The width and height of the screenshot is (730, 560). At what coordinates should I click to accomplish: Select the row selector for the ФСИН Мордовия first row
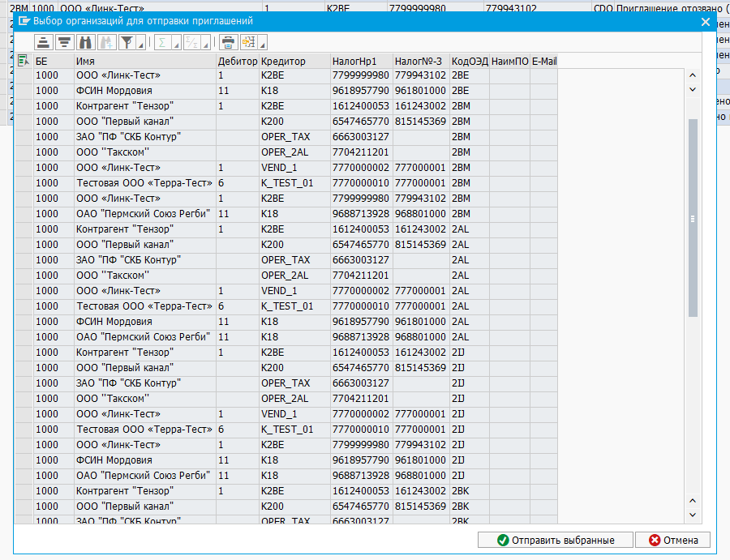tap(23, 91)
